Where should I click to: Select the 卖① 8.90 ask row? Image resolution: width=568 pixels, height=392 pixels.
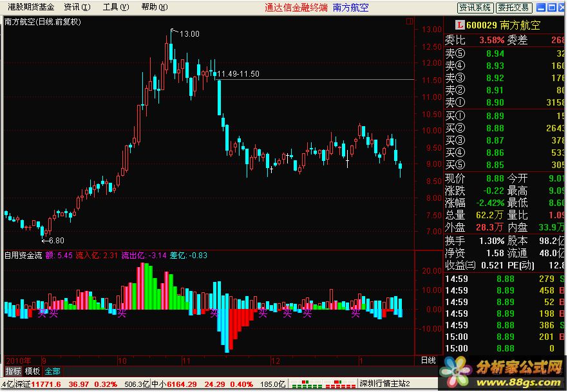504,102
